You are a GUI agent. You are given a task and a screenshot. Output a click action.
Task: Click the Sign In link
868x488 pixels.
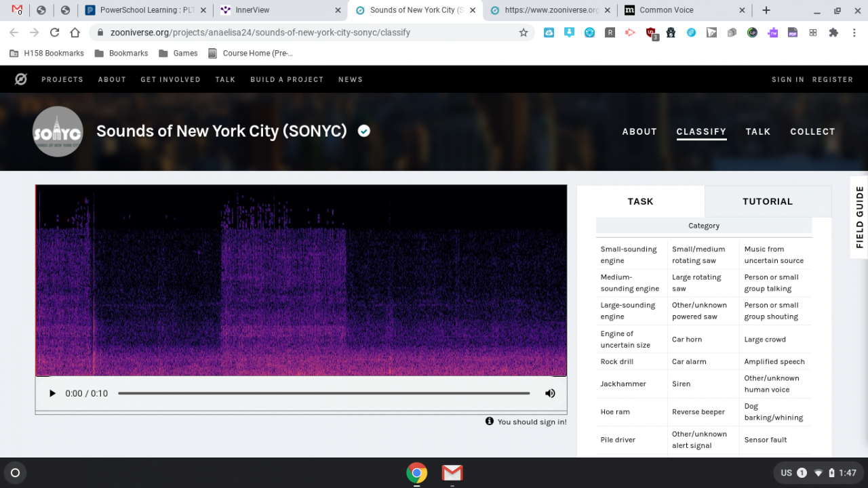(x=788, y=79)
